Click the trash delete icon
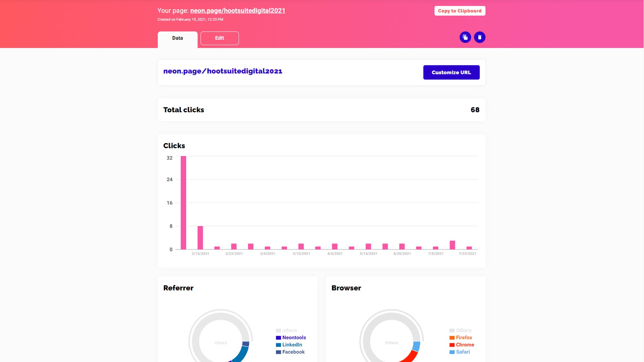 480,37
